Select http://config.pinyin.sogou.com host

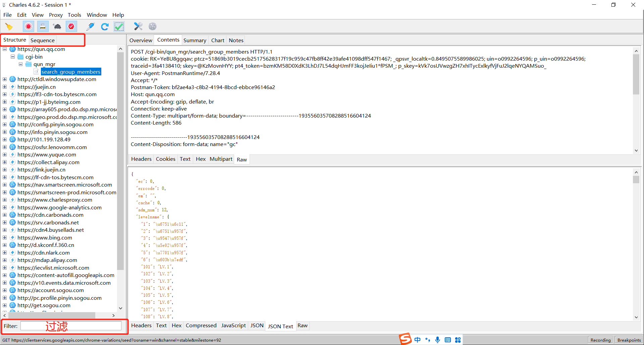tap(56, 125)
